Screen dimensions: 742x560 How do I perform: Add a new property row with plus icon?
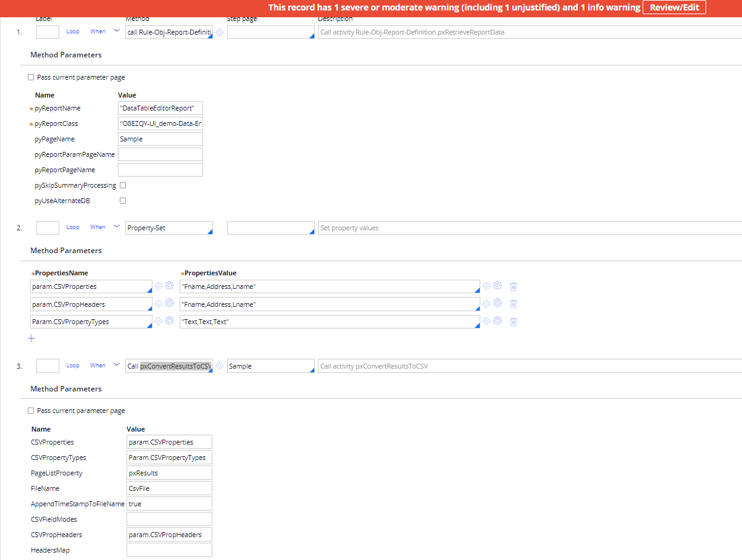click(x=31, y=338)
